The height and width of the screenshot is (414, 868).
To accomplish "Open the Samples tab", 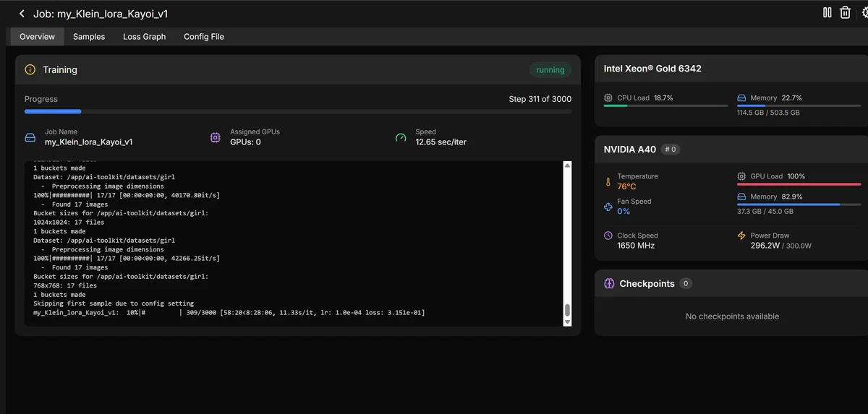I will (89, 37).
